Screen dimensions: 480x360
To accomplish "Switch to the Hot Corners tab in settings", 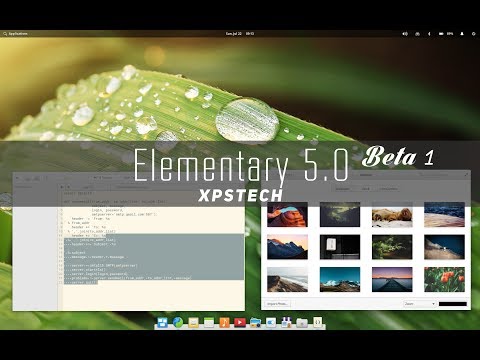I will [388, 189].
